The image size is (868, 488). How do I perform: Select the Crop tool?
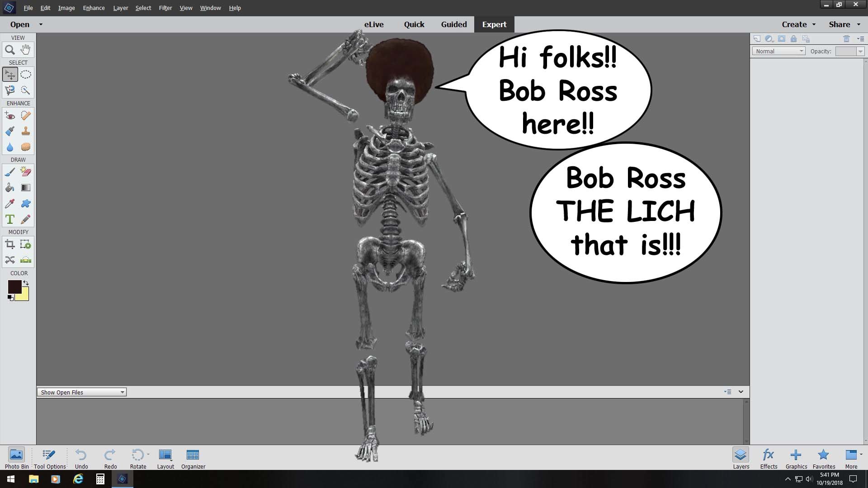[x=10, y=244]
